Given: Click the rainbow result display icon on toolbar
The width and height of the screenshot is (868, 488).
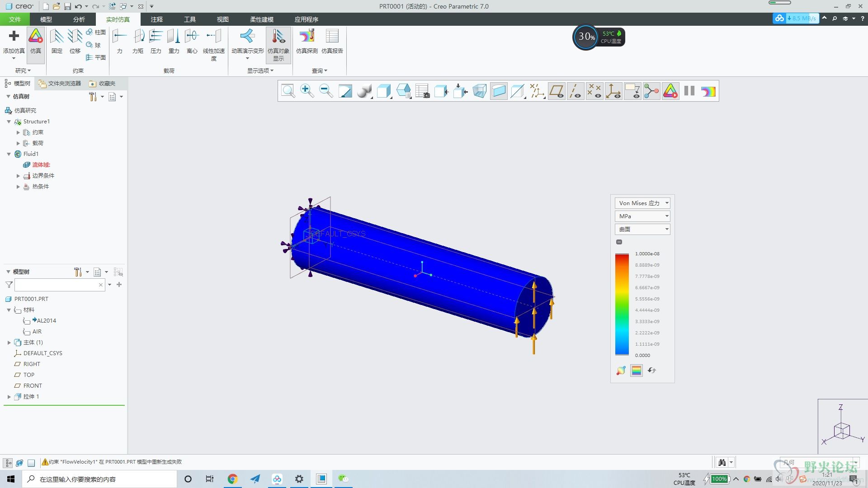Looking at the screenshot, I should click(708, 91).
